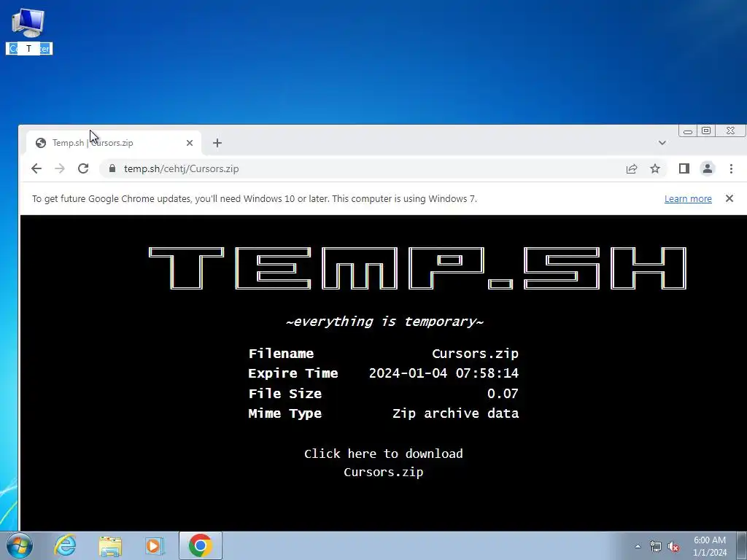Click the Cursors.zip download link
This screenshot has width=747, height=560.
click(x=384, y=472)
